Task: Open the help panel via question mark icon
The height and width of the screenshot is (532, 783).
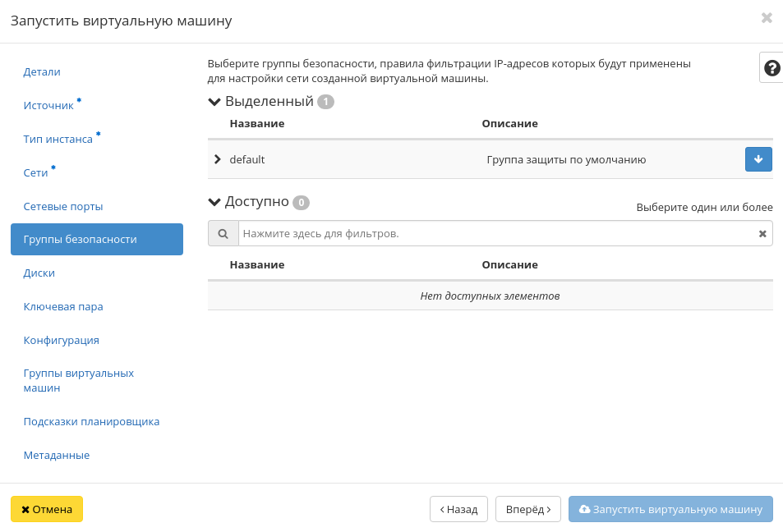Action: point(771,68)
